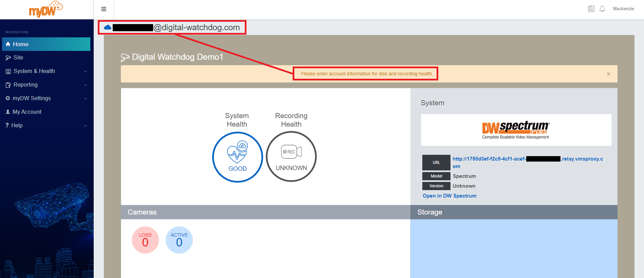Click the Home house icon

8,44
